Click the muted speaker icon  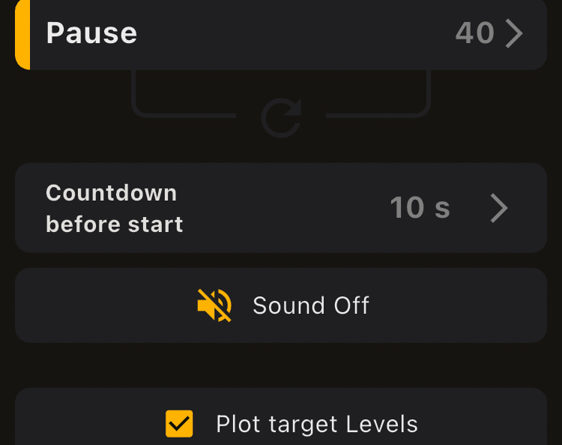[x=214, y=306]
